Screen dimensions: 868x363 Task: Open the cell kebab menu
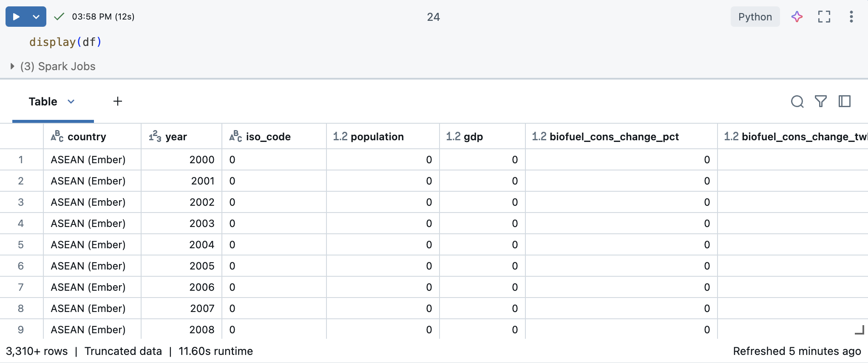(851, 17)
